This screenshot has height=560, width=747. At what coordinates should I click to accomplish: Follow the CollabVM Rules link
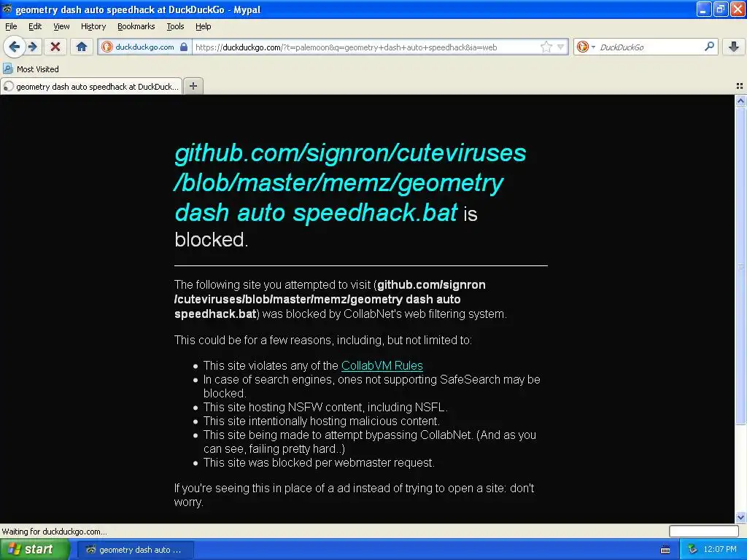(382, 365)
